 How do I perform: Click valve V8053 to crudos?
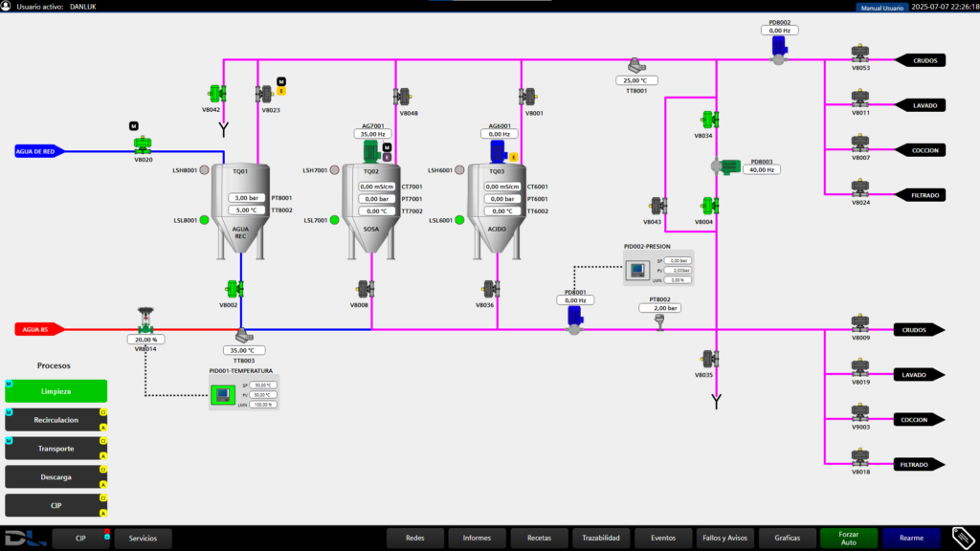click(860, 54)
